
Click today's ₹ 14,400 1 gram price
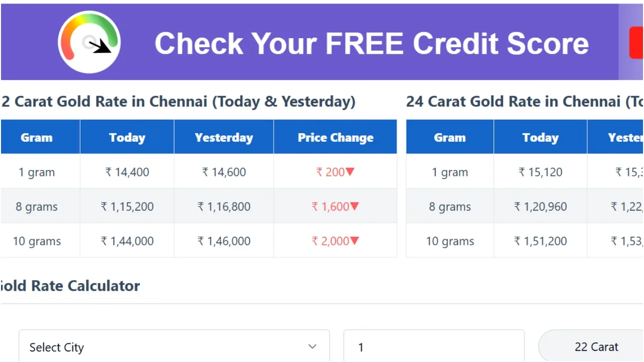[127, 172]
